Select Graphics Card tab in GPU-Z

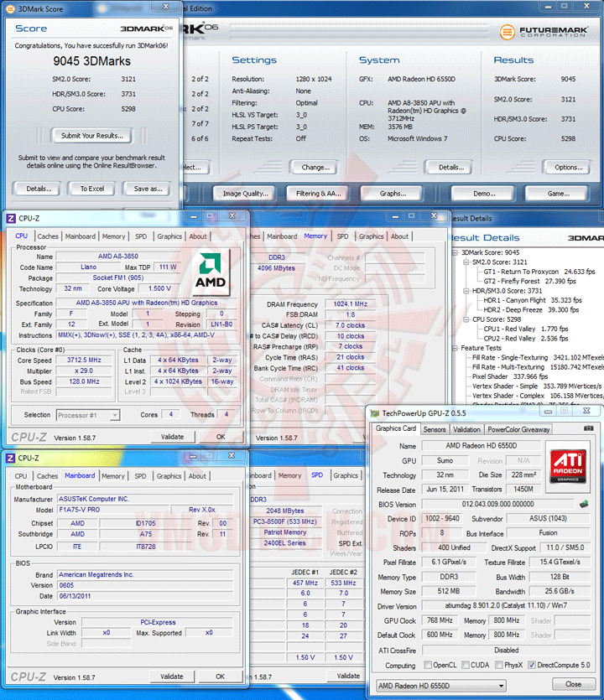point(396,428)
